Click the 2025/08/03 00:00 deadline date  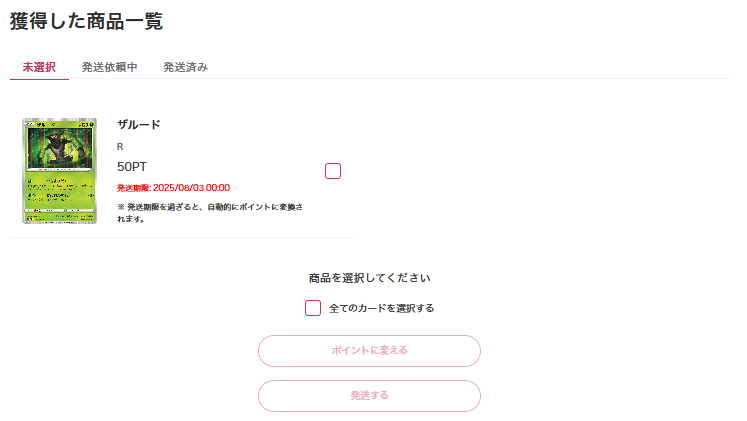click(192, 188)
